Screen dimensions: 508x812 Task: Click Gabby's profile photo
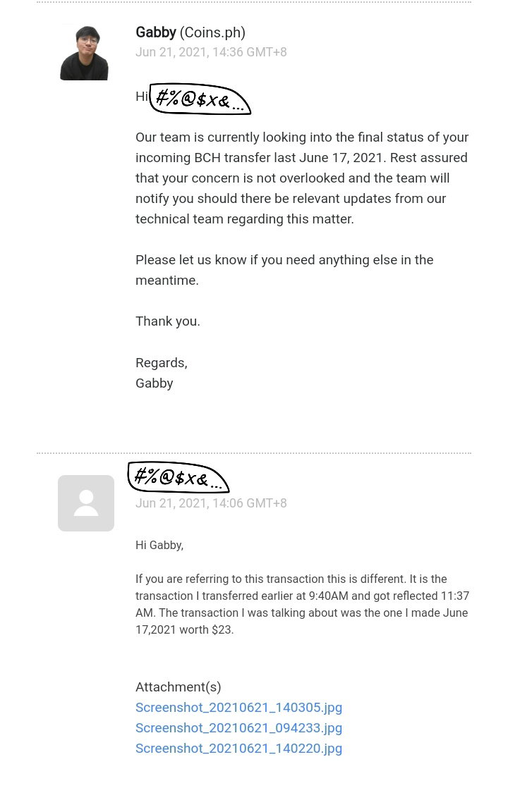[x=85, y=52]
